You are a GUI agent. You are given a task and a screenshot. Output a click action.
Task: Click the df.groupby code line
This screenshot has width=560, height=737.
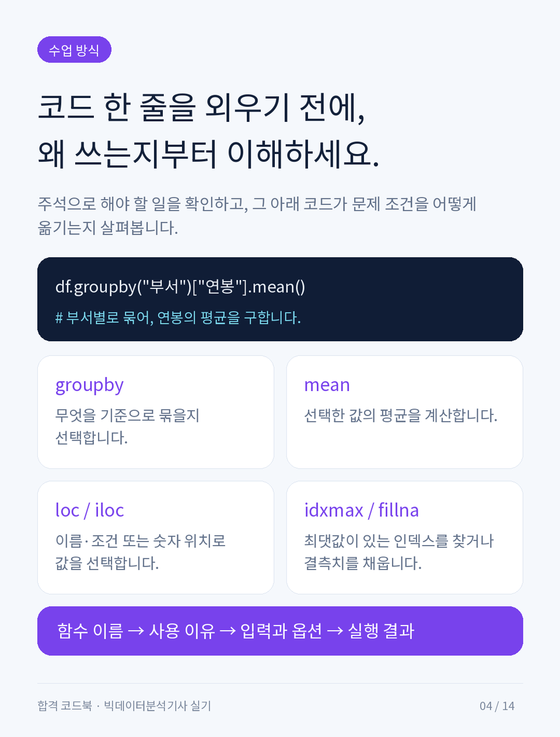[x=180, y=287]
